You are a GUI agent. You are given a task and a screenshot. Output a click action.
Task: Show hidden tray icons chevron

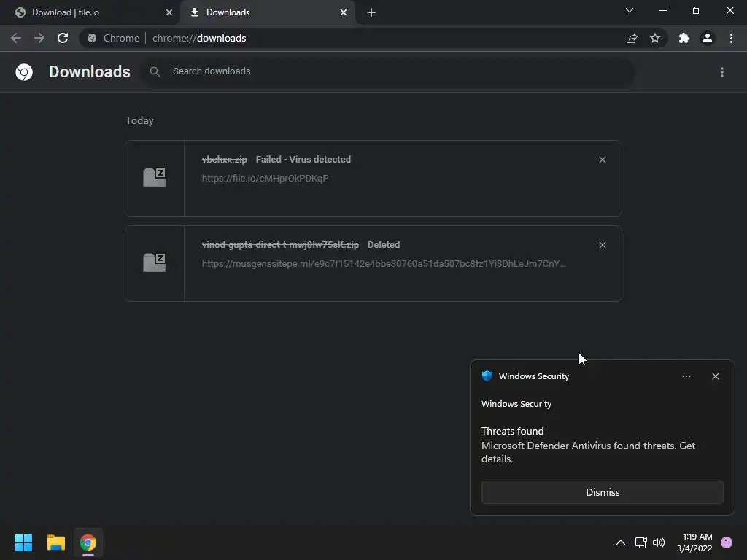coord(621,542)
